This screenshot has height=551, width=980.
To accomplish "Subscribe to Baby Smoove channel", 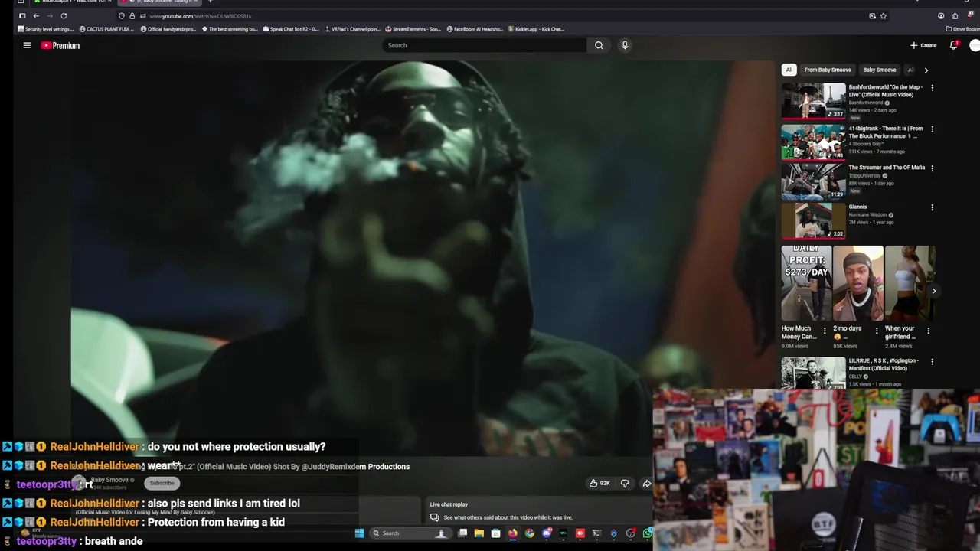I will pos(162,483).
